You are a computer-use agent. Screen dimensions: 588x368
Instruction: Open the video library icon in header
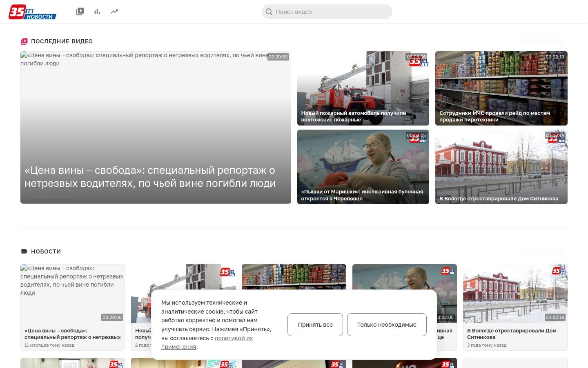[x=80, y=11]
